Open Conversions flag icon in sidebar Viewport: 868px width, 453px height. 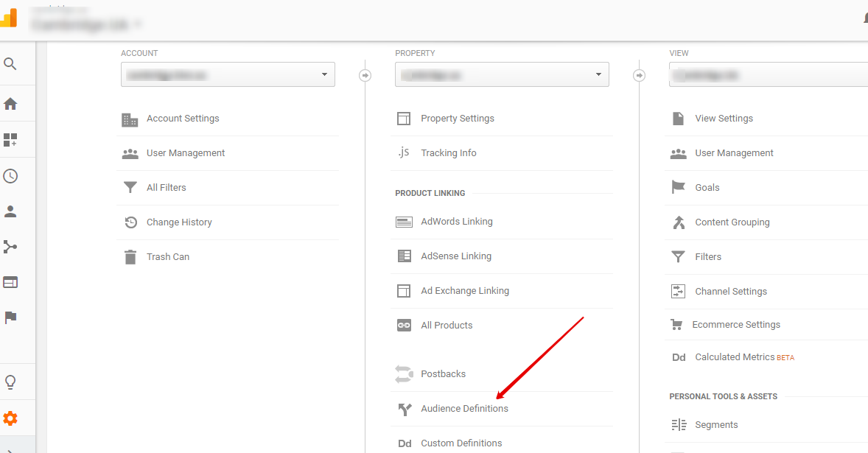10,317
